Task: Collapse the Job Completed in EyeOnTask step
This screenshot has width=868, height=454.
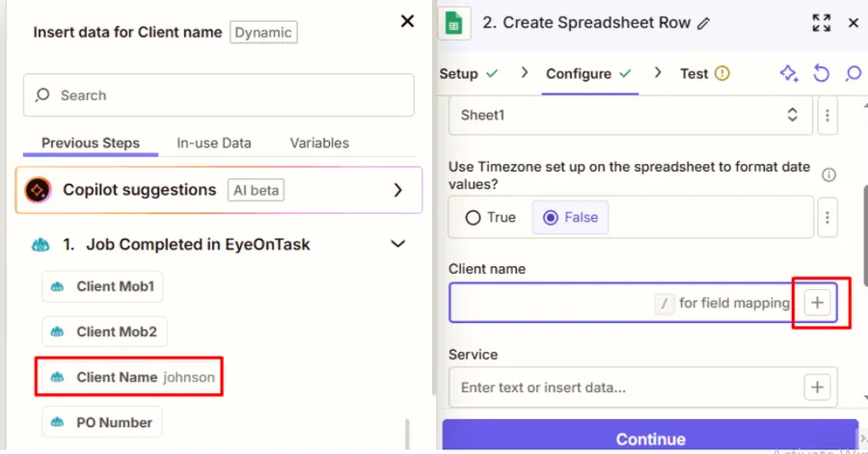Action: pyautogui.click(x=398, y=244)
